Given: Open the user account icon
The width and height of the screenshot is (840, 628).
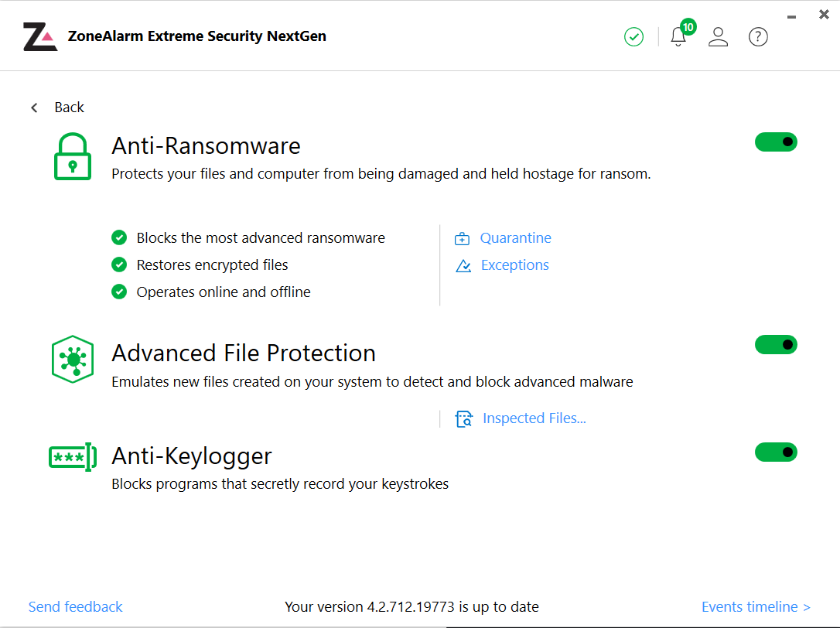Looking at the screenshot, I should pyautogui.click(x=719, y=36).
